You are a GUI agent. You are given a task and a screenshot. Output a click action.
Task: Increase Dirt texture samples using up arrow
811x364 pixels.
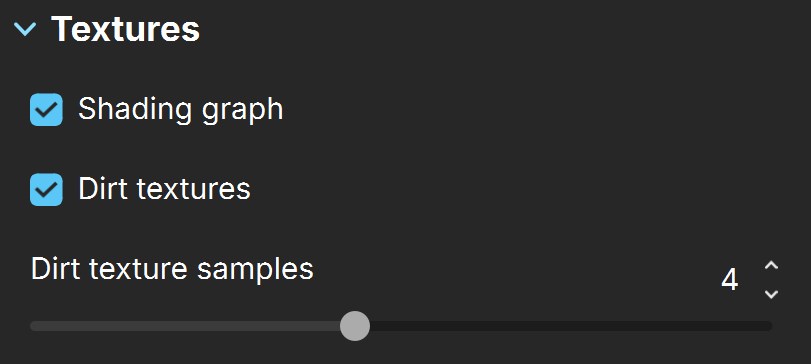tap(771, 266)
